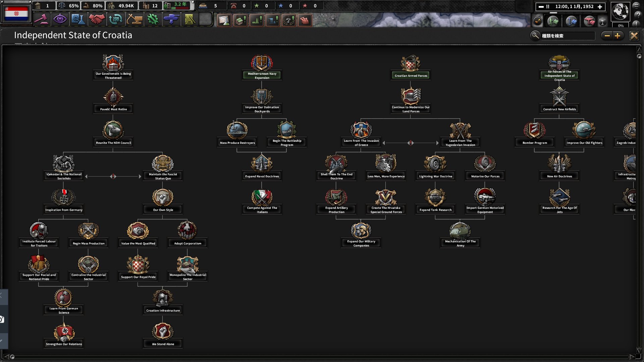The height and width of the screenshot is (362, 644).
Task: Increase game speed with plus button
Action: (600, 6)
